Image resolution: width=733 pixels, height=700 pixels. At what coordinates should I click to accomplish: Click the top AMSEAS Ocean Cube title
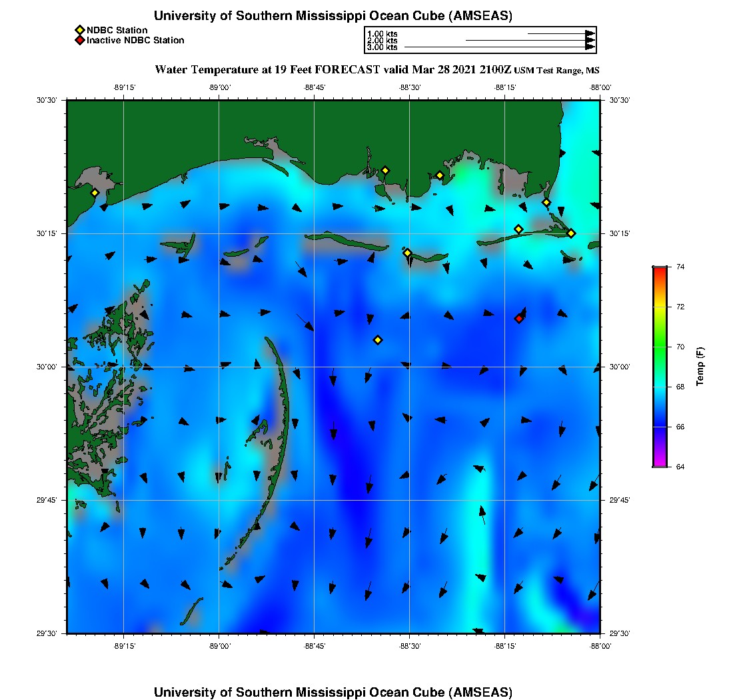click(x=333, y=16)
